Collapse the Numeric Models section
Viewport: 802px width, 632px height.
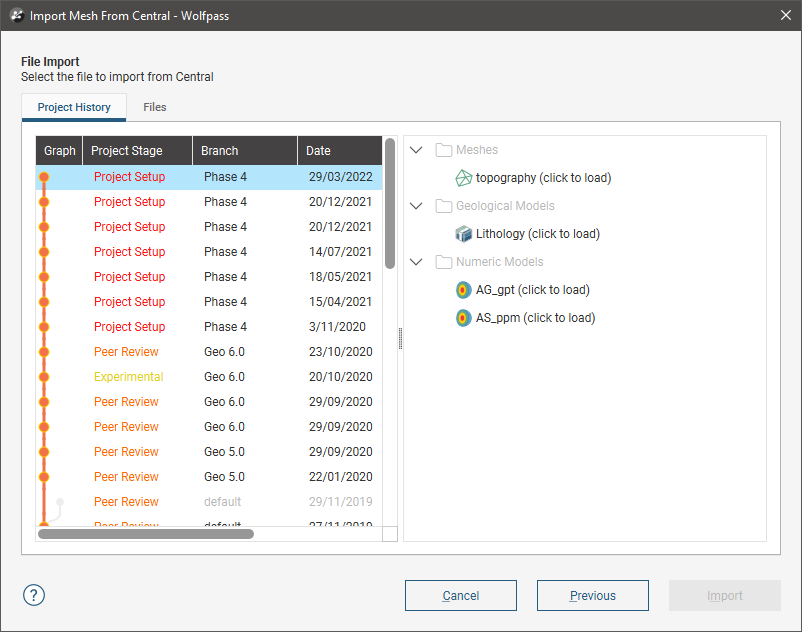tap(417, 262)
